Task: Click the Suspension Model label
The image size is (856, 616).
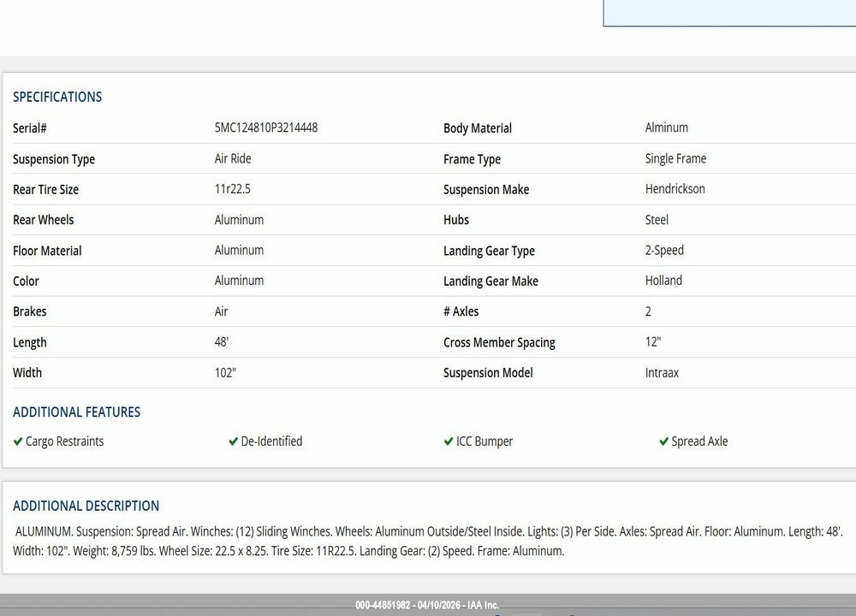Action: tap(488, 373)
